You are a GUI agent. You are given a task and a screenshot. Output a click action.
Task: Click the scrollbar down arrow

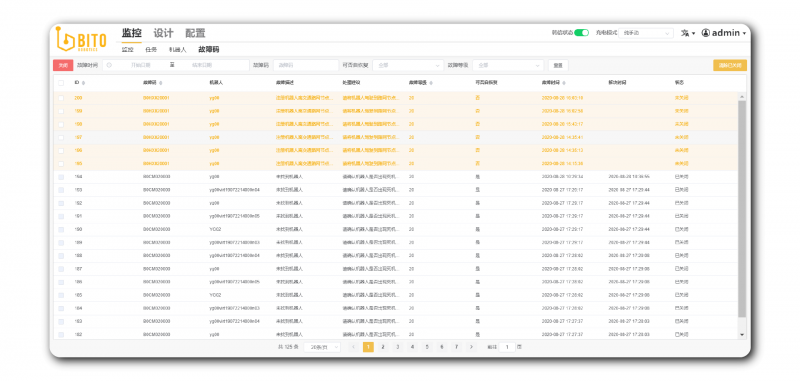point(742,335)
